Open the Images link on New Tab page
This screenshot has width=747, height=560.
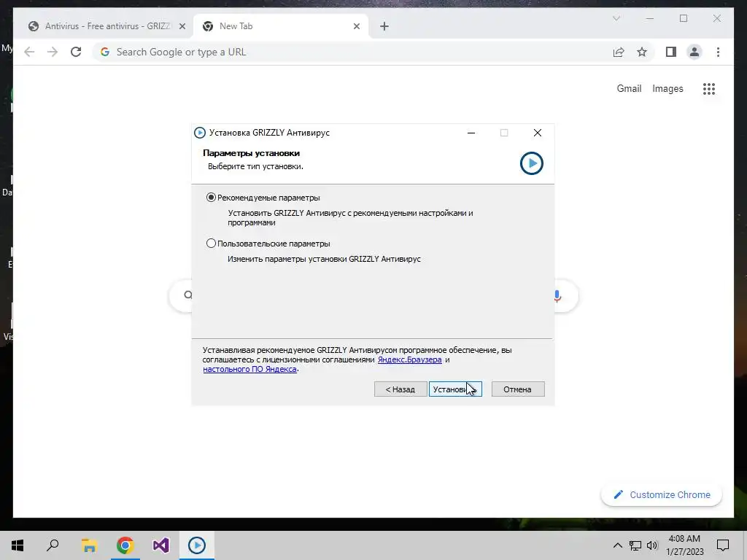click(x=667, y=88)
